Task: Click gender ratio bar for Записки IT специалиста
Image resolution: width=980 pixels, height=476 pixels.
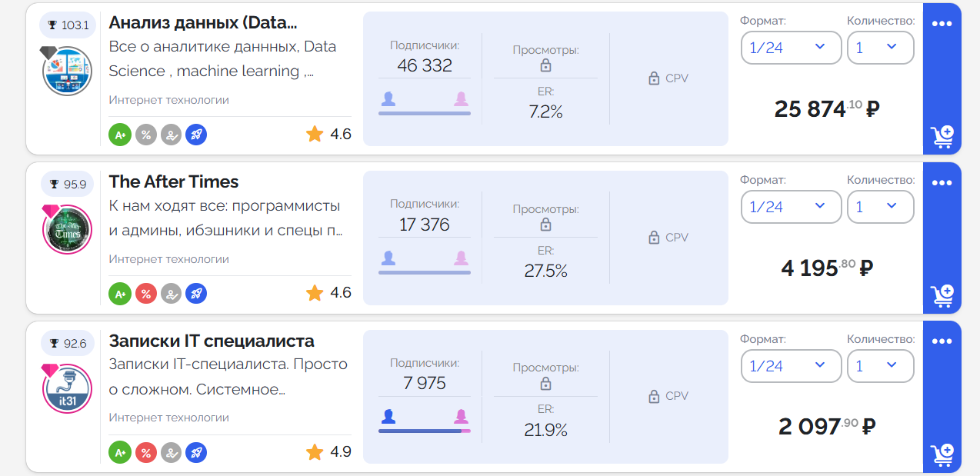Action: [424, 431]
